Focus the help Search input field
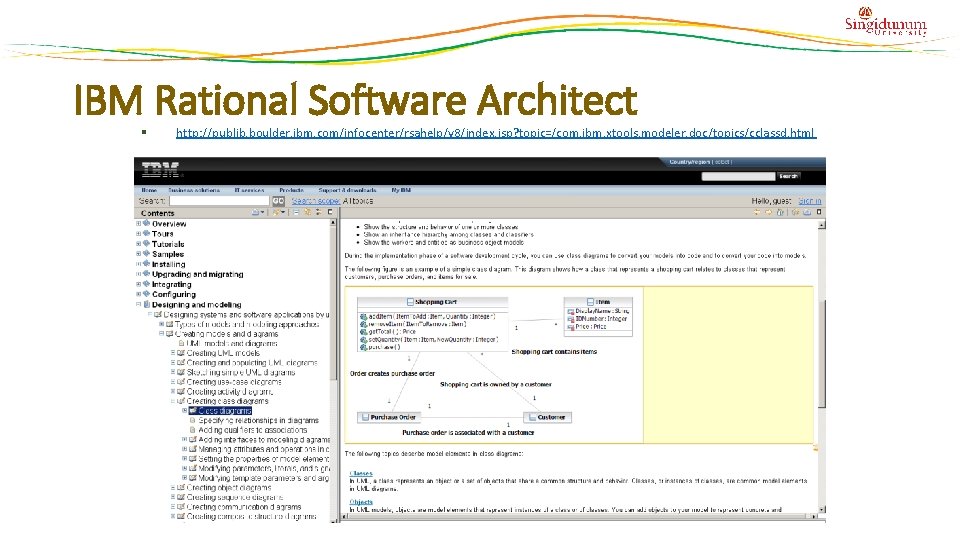 [x=219, y=201]
